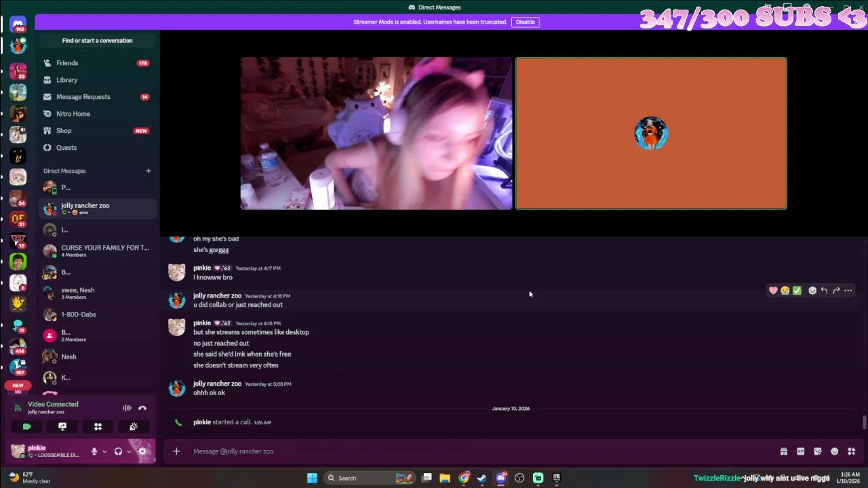Turn off camera with green video button
The height and width of the screenshot is (488, 868).
click(26, 426)
